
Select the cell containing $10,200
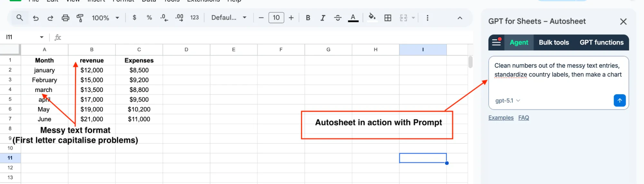click(139, 109)
